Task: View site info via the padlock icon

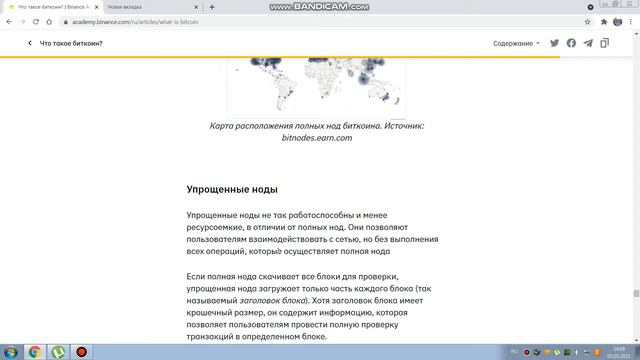Action: pos(66,22)
